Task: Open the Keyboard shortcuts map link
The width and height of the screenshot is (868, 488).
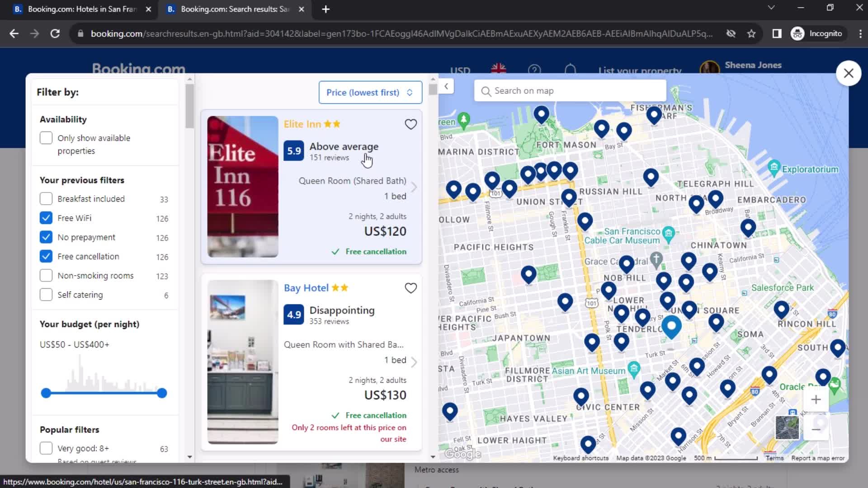Action: [580, 458]
